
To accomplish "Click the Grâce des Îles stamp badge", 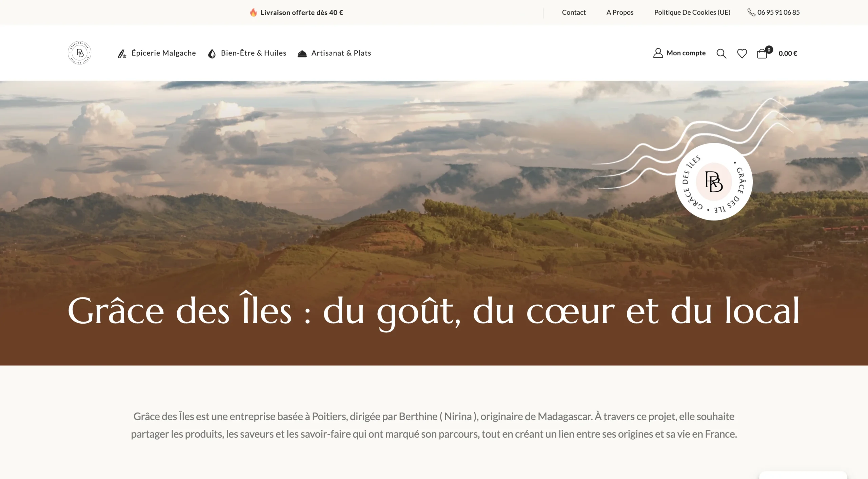I will [x=714, y=181].
